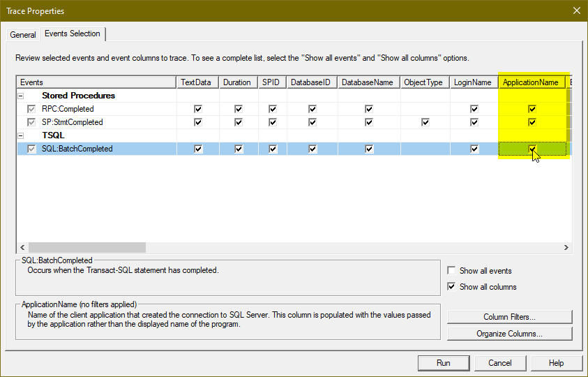Toggle LoginName for SP:StmtCompleted
Viewport: 588px width, 377px height.
[474, 122]
